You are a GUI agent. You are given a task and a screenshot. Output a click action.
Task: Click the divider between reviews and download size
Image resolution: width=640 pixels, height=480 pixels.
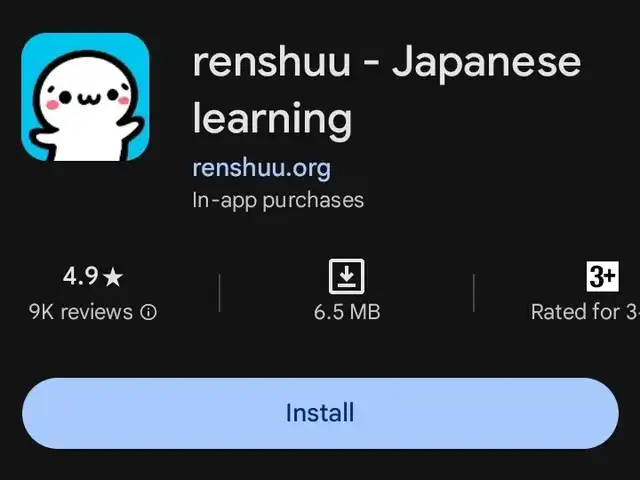click(x=220, y=293)
